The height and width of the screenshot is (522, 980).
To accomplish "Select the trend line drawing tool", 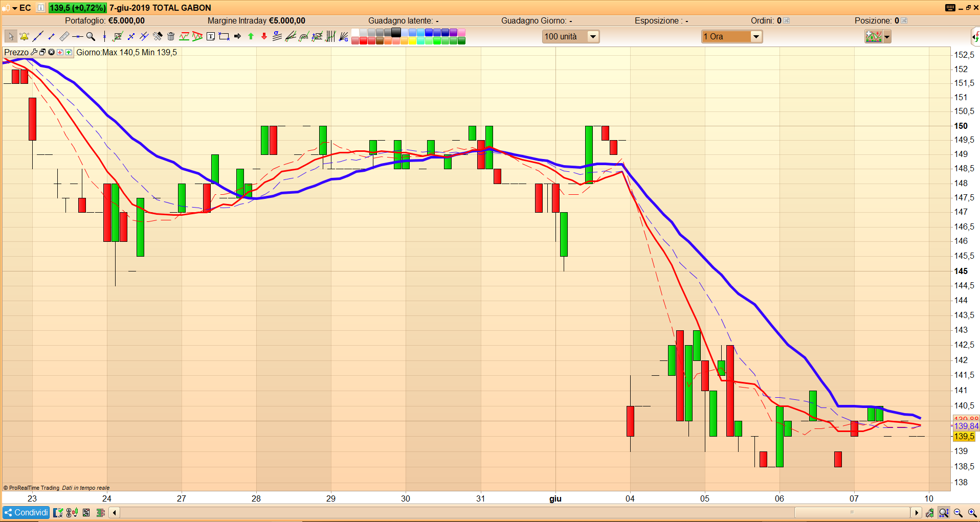I will (37, 36).
